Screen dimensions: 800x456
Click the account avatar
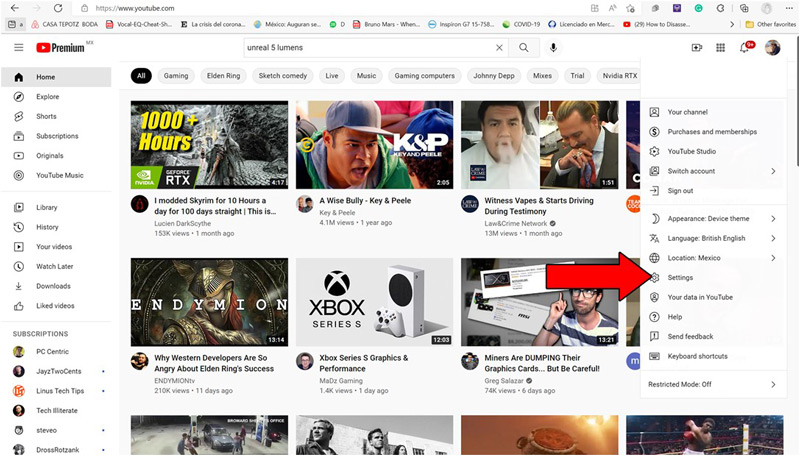[x=772, y=47]
